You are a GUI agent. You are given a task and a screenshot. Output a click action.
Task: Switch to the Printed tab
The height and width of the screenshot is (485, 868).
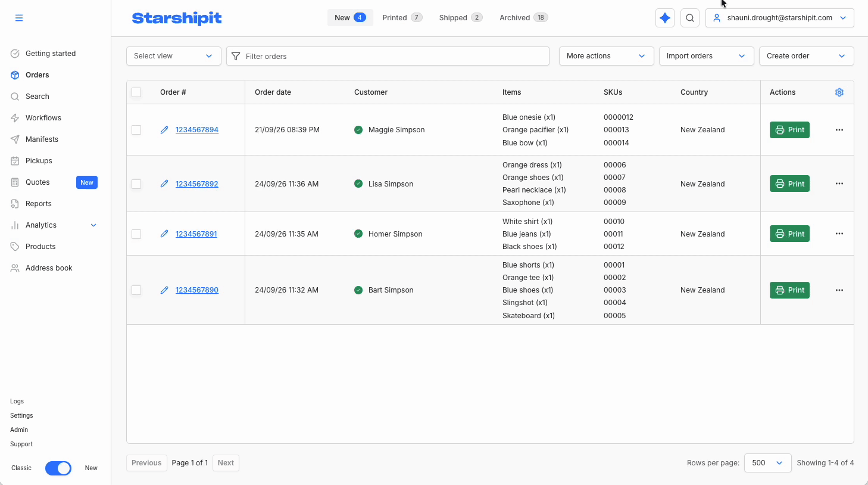[402, 18]
